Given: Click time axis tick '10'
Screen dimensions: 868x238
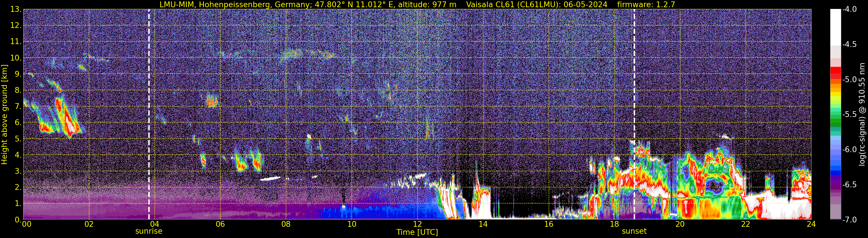Looking at the screenshot, I should (352, 224).
